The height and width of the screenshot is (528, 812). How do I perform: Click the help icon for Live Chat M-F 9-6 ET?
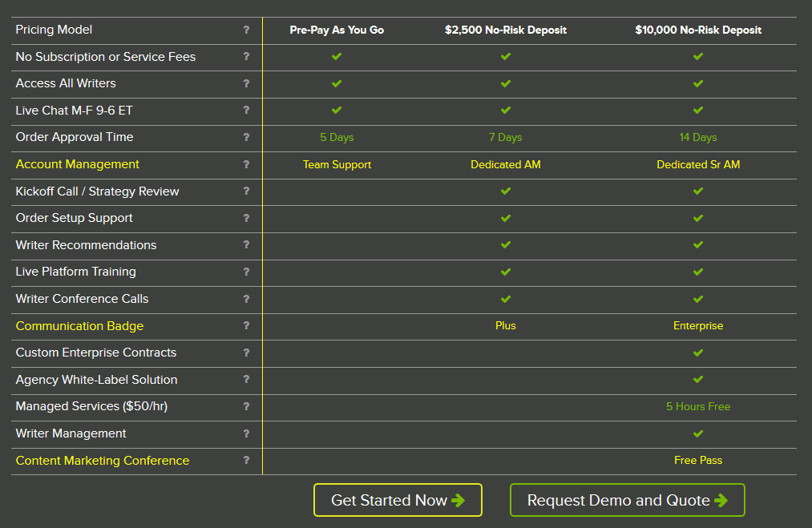click(x=246, y=111)
